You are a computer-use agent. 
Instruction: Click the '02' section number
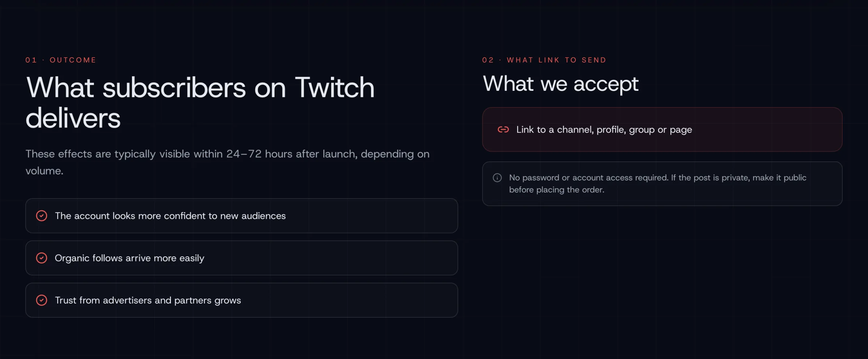[x=488, y=60]
